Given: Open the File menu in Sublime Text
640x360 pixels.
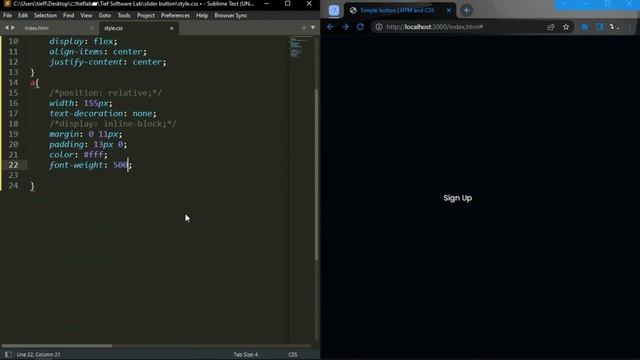Looking at the screenshot, I should point(7,16).
